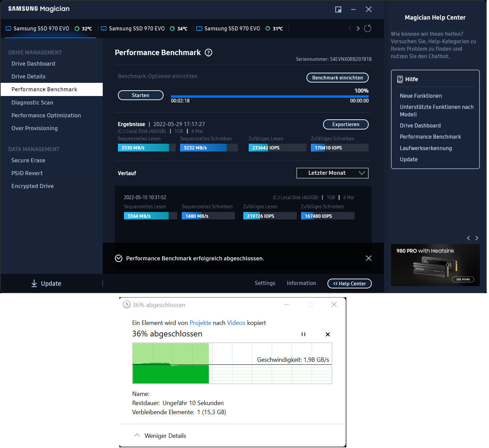Click the Hilfe book icon
The width and height of the screenshot is (489, 448).
coord(400,79)
